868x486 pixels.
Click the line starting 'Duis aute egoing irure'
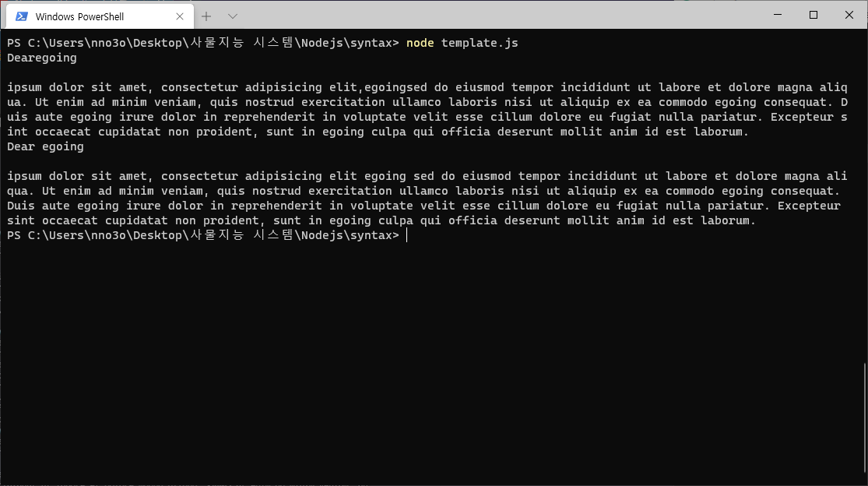(424, 206)
